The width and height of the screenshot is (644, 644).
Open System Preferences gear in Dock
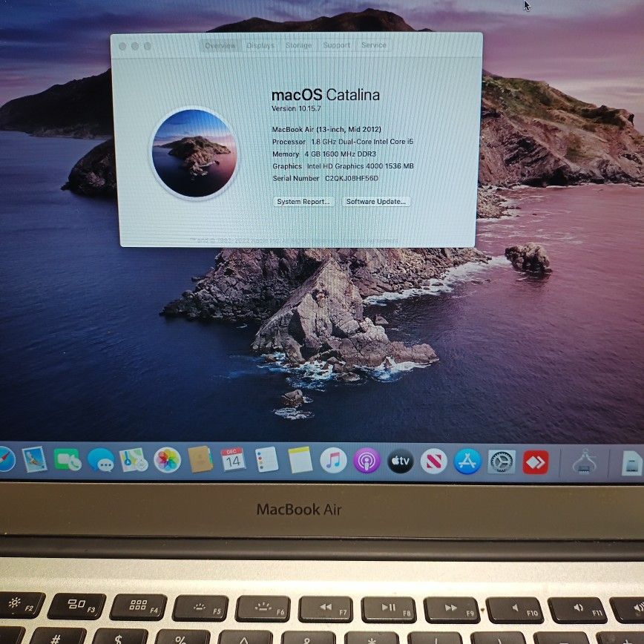502,461
